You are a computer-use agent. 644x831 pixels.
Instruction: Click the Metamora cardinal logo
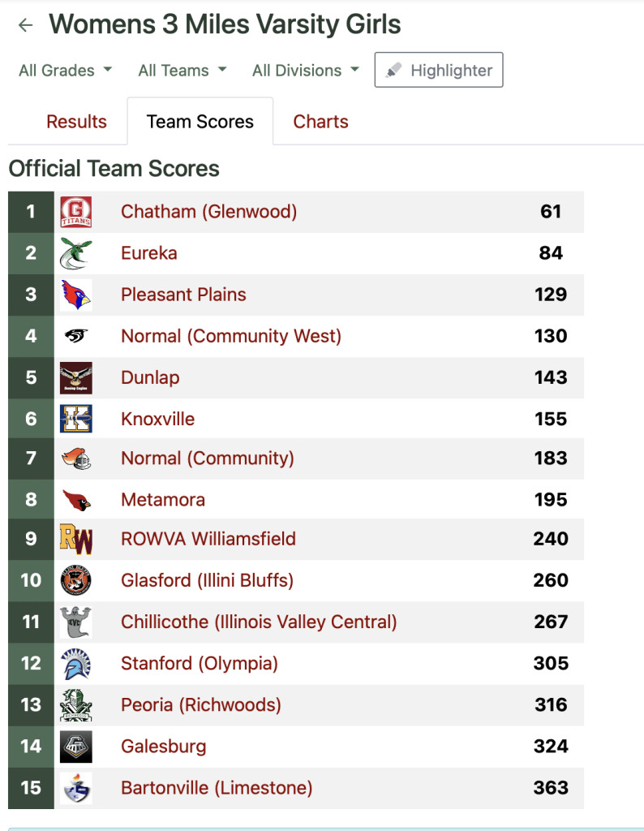click(x=76, y=500)
